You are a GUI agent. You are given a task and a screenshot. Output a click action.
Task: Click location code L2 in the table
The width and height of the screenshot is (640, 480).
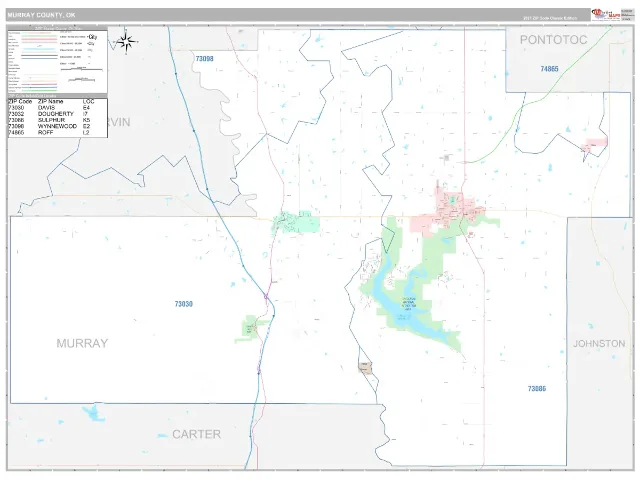click(x=86, y=133)
